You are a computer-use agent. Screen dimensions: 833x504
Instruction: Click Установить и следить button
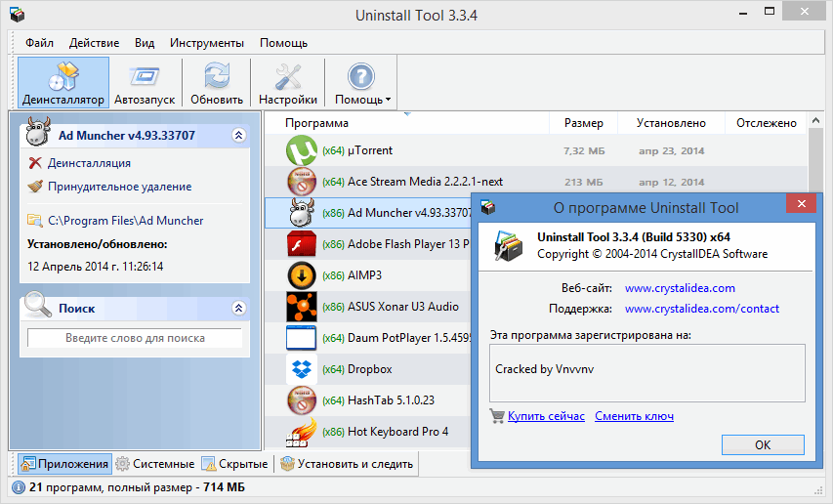pyautogui.click(x=347, y=464)
